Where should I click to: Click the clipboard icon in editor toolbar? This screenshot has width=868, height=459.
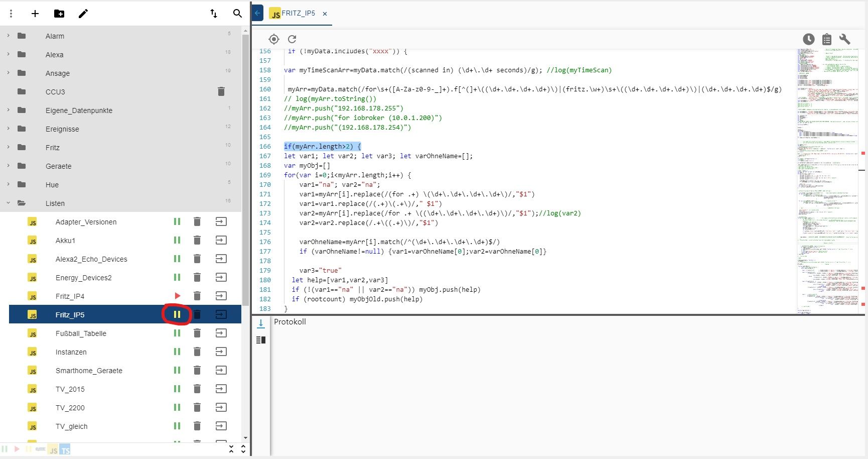click(827, 39)
